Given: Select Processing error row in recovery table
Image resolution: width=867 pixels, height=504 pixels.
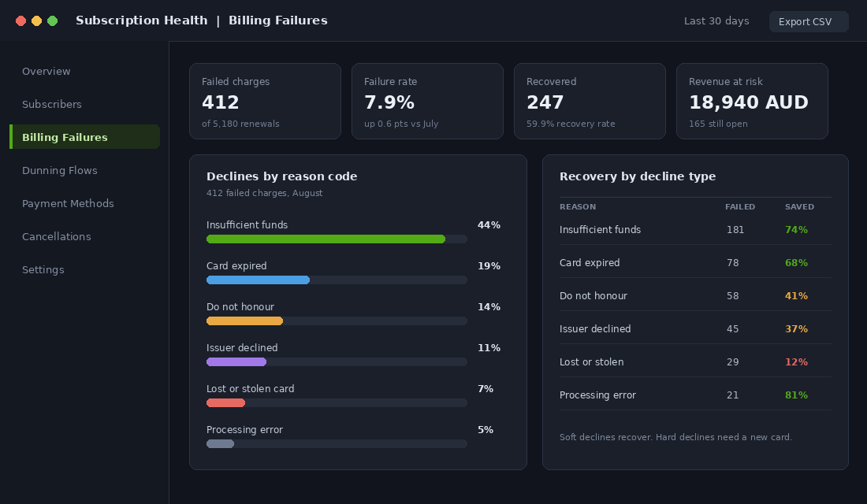Looking at the screenshot, I should tap(695, 395).
